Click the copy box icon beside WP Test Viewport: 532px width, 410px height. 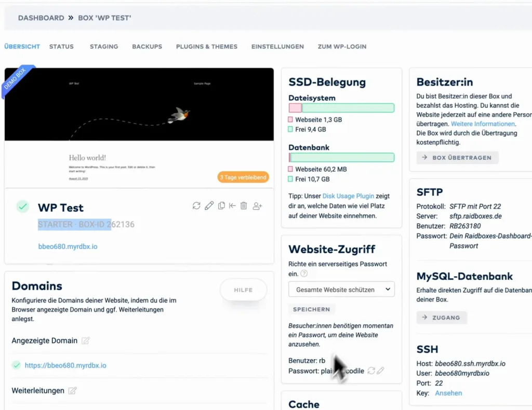click(x=221, y=206)
